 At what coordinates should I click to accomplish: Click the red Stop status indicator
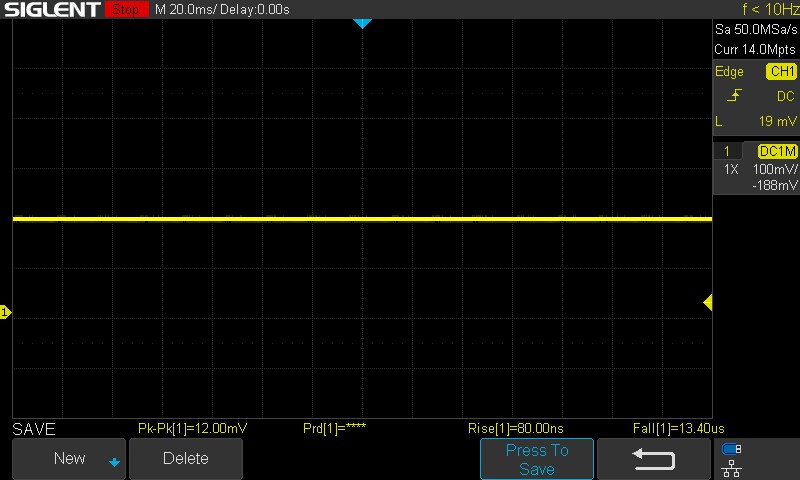point(127,9)
